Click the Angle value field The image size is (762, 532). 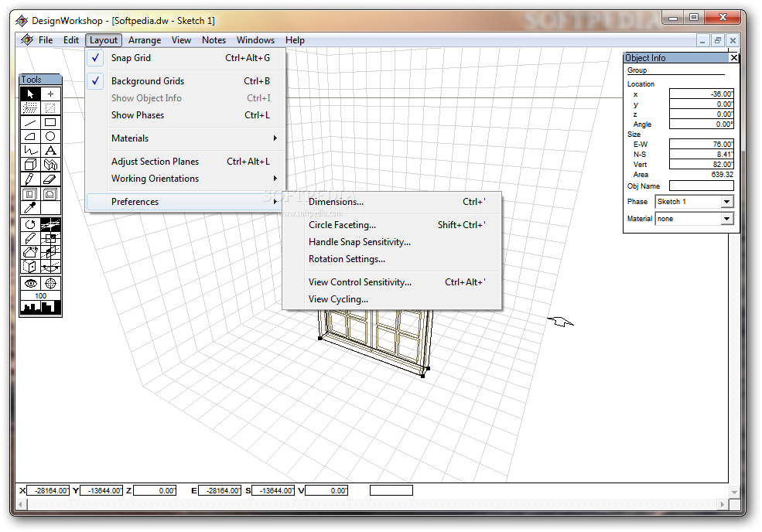click(701, 124)
